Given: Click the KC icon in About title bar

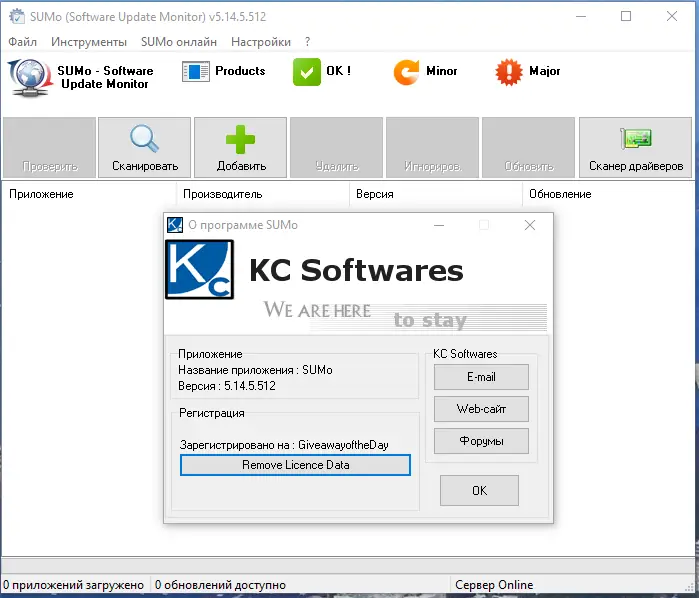Looking at the screenshot, I should [x=175, y=225].
